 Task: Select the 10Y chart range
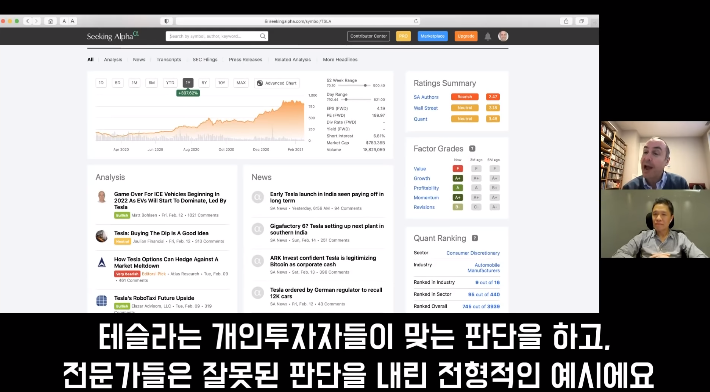(221, 83)
